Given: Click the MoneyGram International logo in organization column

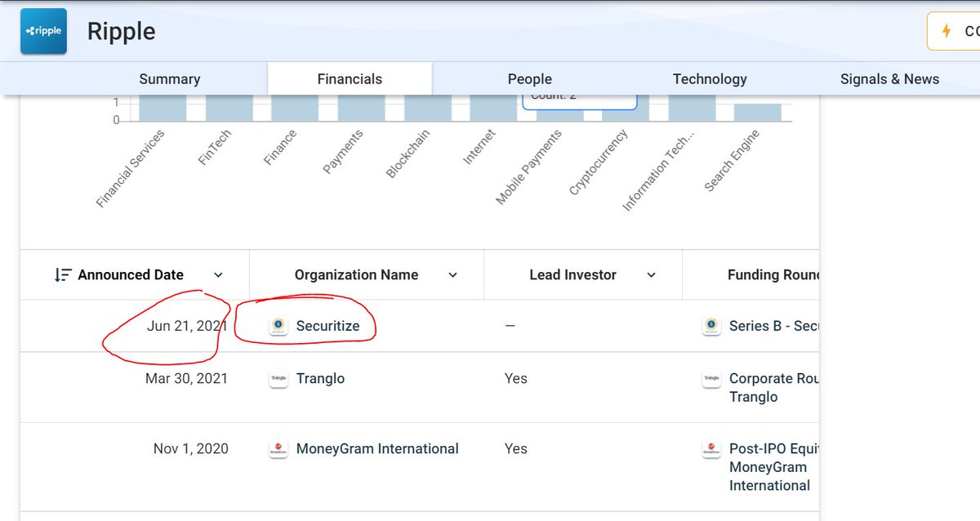Looking at the screenshot, I should click(278, 449).
